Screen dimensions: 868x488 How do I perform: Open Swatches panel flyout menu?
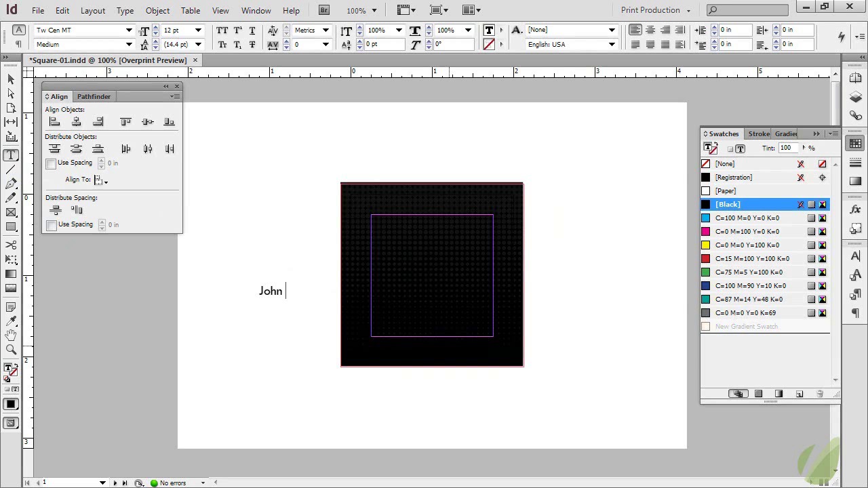click(834, 134)
